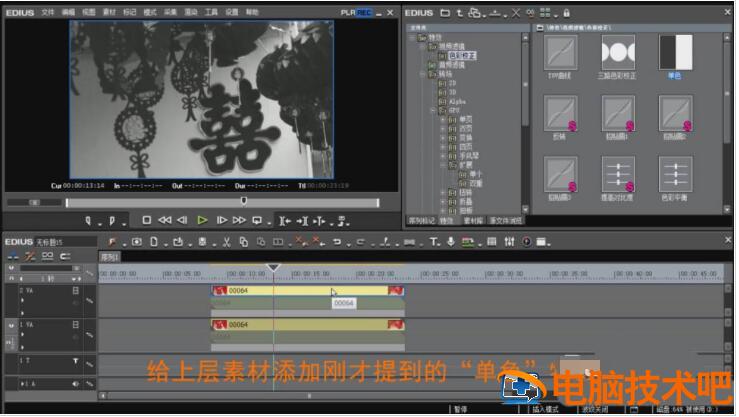The height and width of the screenshot is (417, 739).
Task: Expand the 手风琴 transition folder
Action: pos(443,156)
